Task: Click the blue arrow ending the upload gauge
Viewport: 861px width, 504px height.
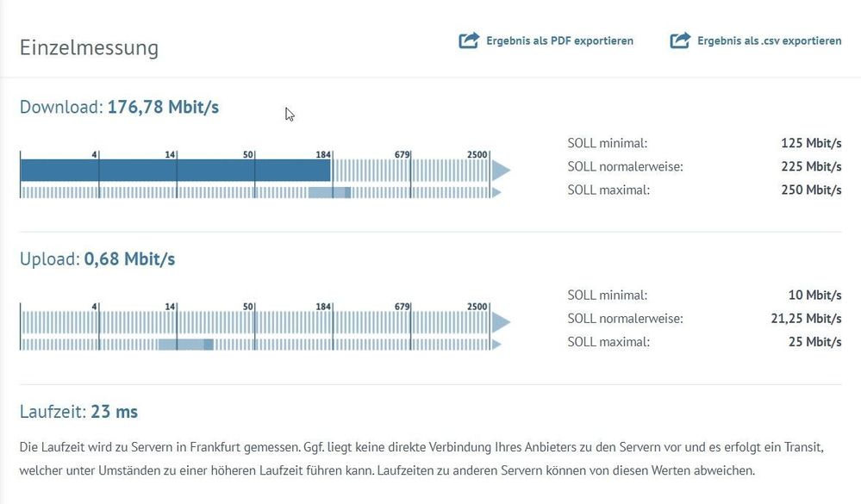Action: point(501,322)
